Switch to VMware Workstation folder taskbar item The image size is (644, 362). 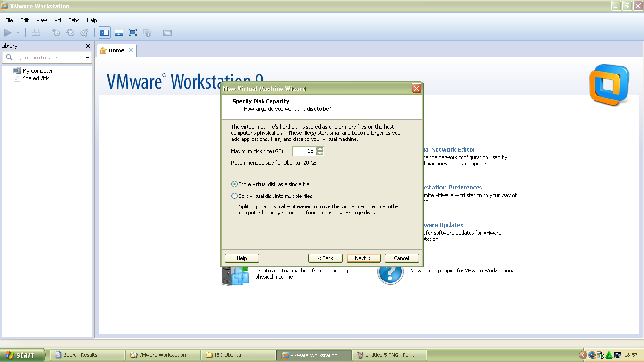[x=163, y=355]
